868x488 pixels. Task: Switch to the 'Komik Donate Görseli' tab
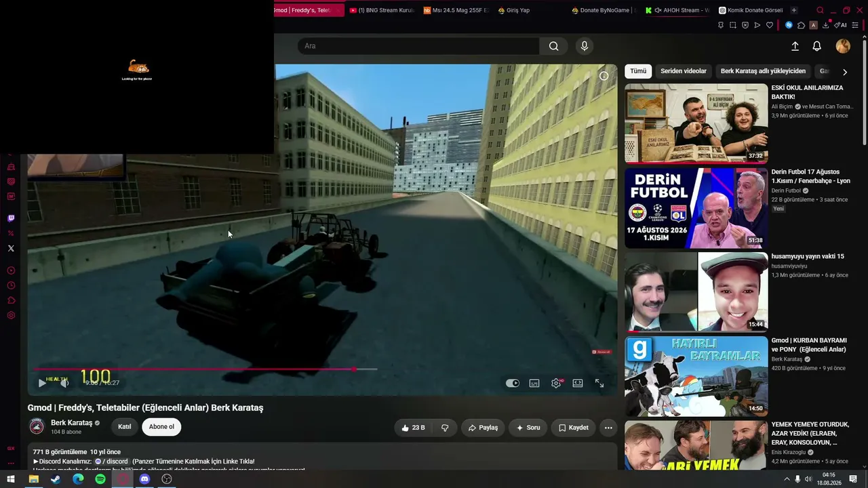(751, 10)
